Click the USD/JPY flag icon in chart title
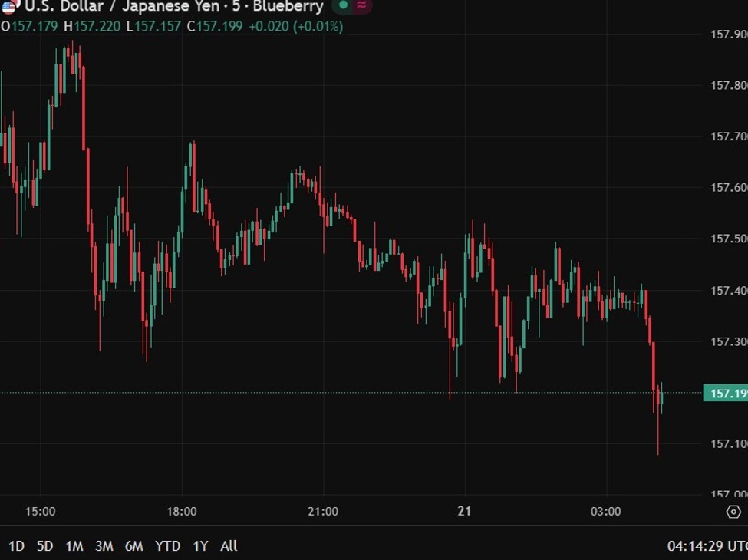This screenshot has width=748, height=560. click(11, 8)
